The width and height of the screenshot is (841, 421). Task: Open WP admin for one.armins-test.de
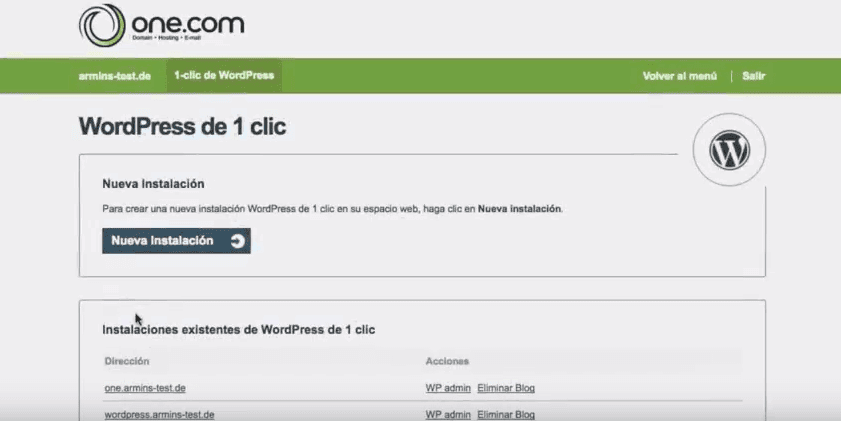(x=448, y=388)
